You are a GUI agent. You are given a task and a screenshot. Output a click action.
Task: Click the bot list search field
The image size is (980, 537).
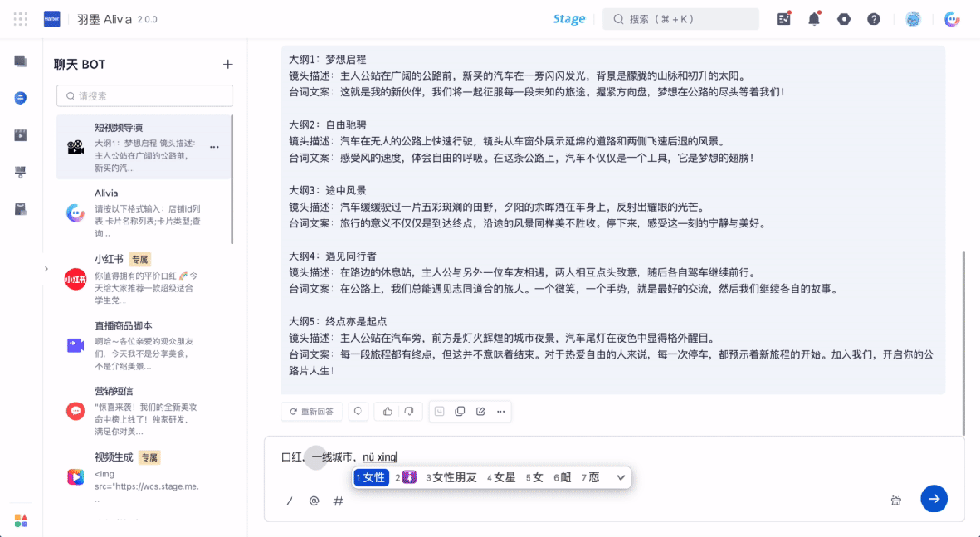coord(145,95)
